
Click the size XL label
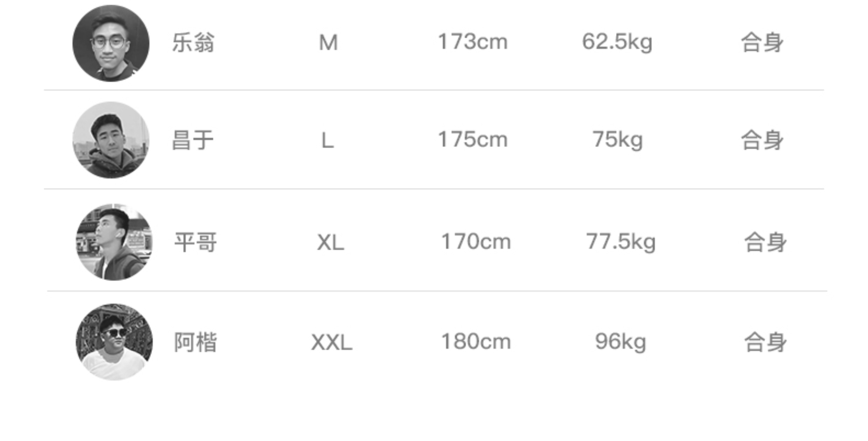[331, 242]
